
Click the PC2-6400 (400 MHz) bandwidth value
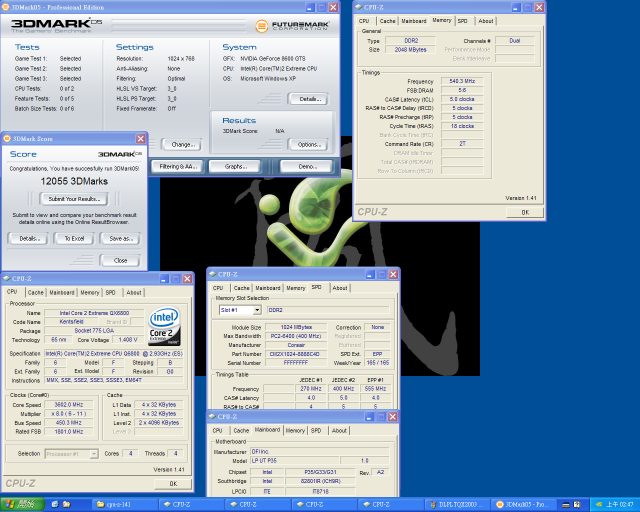pos(296,336)
